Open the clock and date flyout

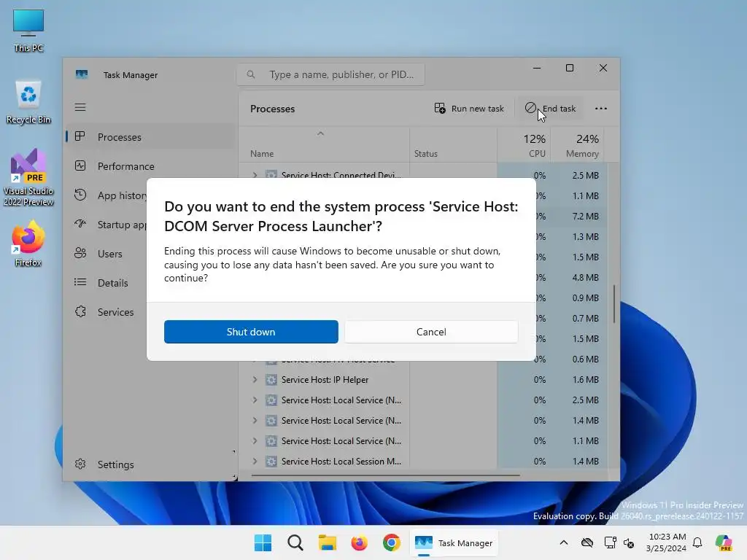pyautogui.click(x=667, y=542)
